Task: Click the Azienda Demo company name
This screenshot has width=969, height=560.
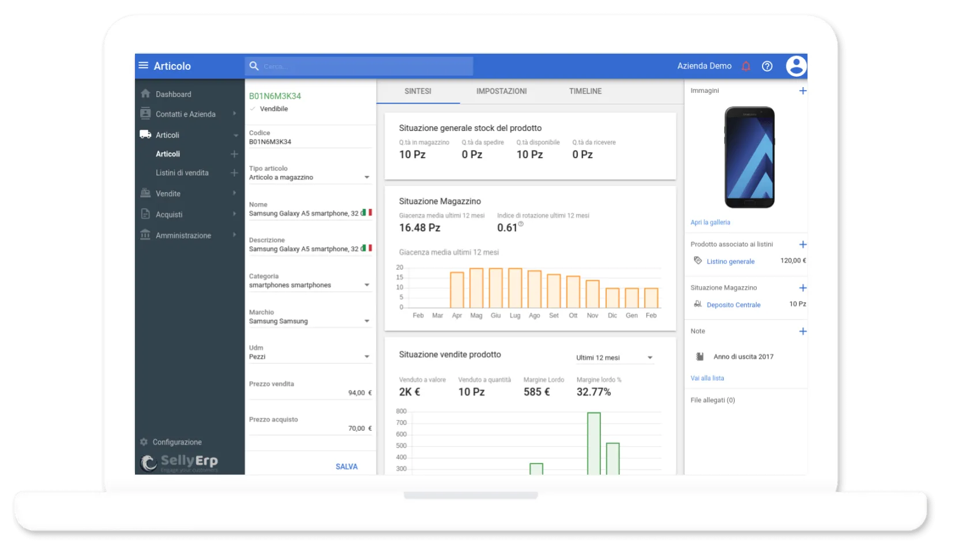Action: point(704,66)
